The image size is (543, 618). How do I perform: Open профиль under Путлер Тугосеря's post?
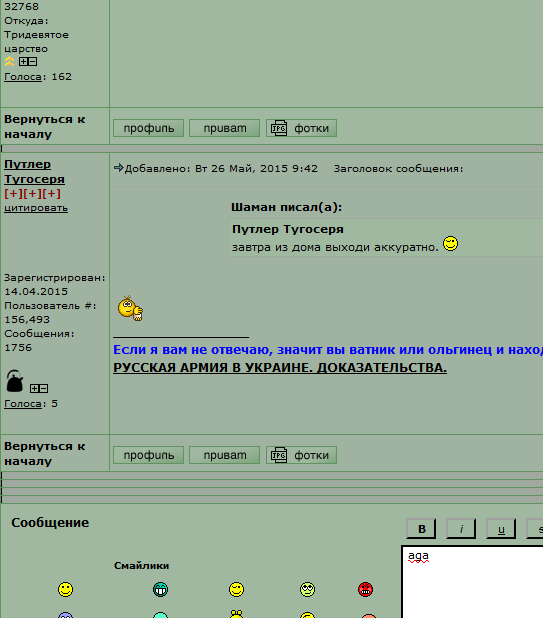[x=149, y=455]
